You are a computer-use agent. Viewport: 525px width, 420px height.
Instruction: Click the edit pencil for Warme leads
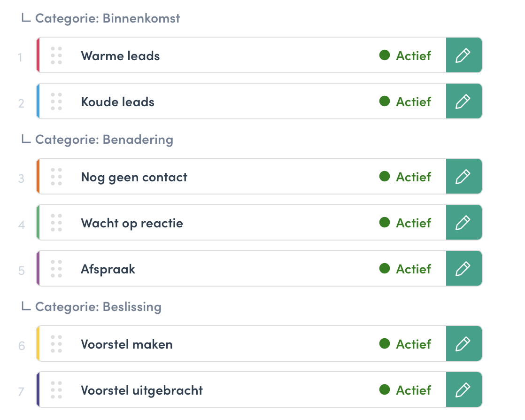[464, 55]
